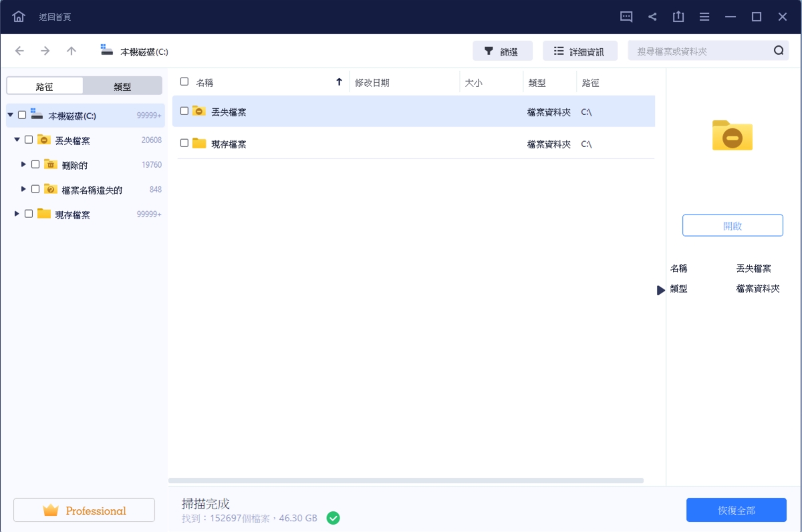Click the 現存檔案 folder icon in file list
Image resolution: width=802 pixels, height=532 pixels.
pos(198,142)
